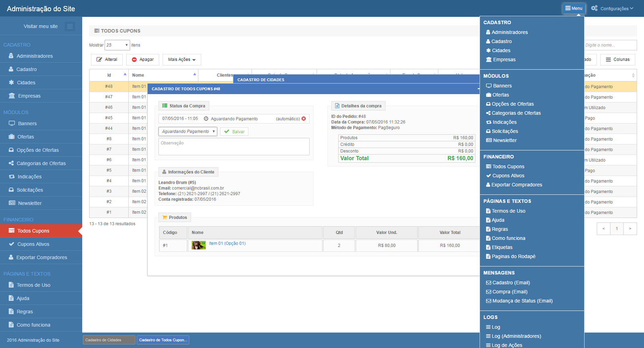Click the Configurações gears icon
Viewport: 644px width, 348px height.
[x=594, y=8]
